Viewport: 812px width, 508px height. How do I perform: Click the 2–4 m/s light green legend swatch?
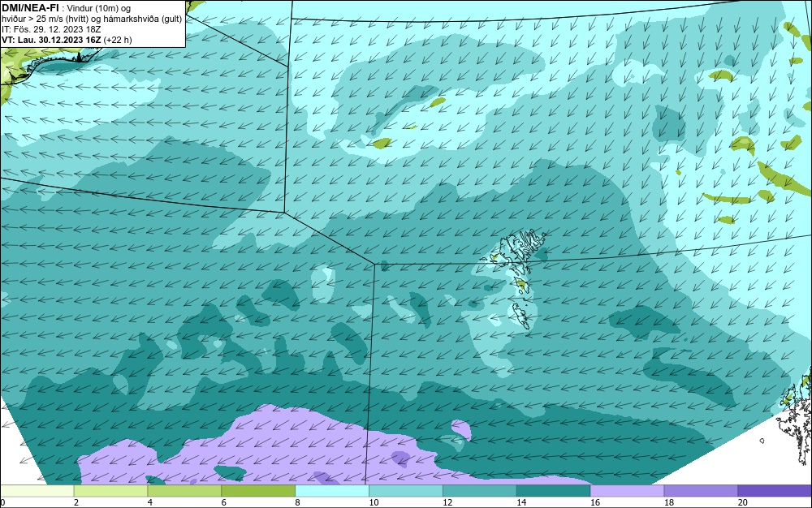pos(110,491)
